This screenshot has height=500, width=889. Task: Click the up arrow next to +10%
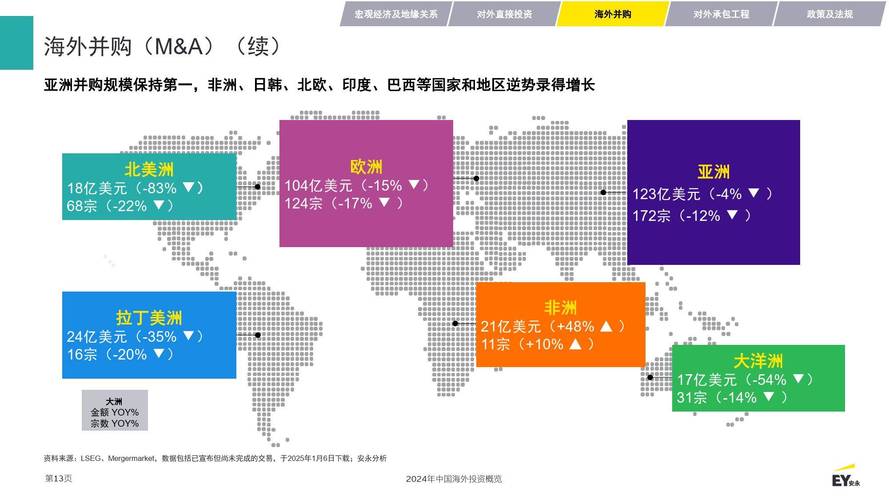[575, 343]
